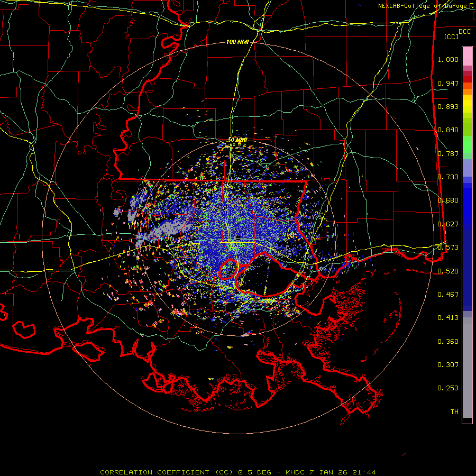Click the DCC legend title
This screenshot has width=476, height=476.
coord(464,32)
